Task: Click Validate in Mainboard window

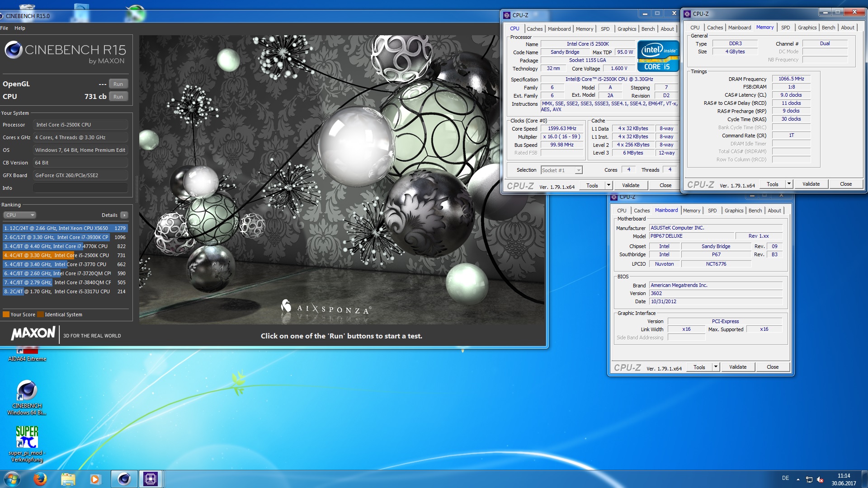Action: (738, 367)
